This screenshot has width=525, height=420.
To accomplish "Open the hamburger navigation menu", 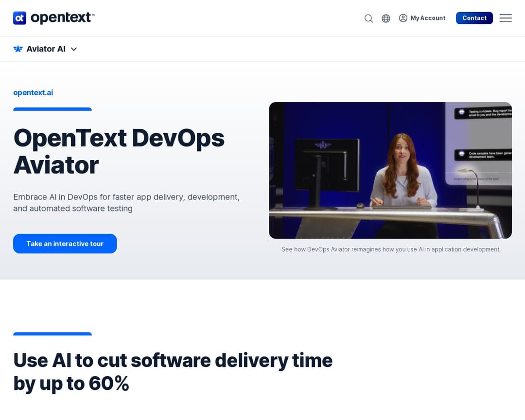I will (506, 18).
